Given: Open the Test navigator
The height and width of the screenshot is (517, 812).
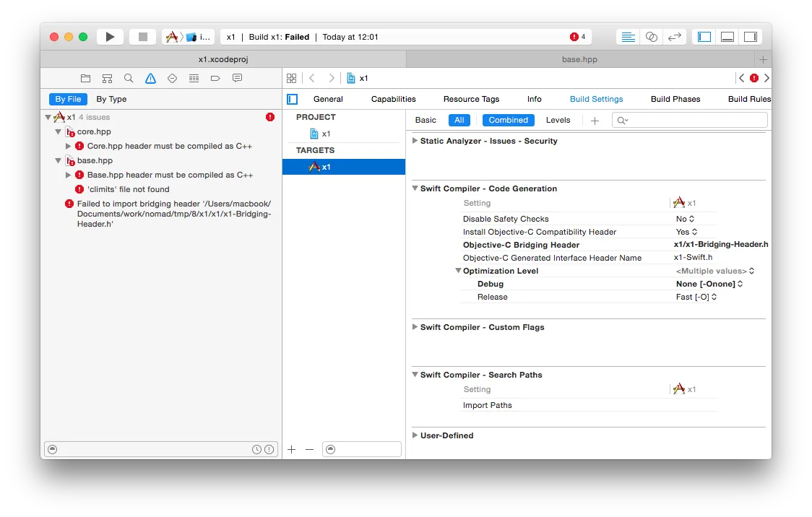Looking at the screenshot, I should click(x=172, y=78).
